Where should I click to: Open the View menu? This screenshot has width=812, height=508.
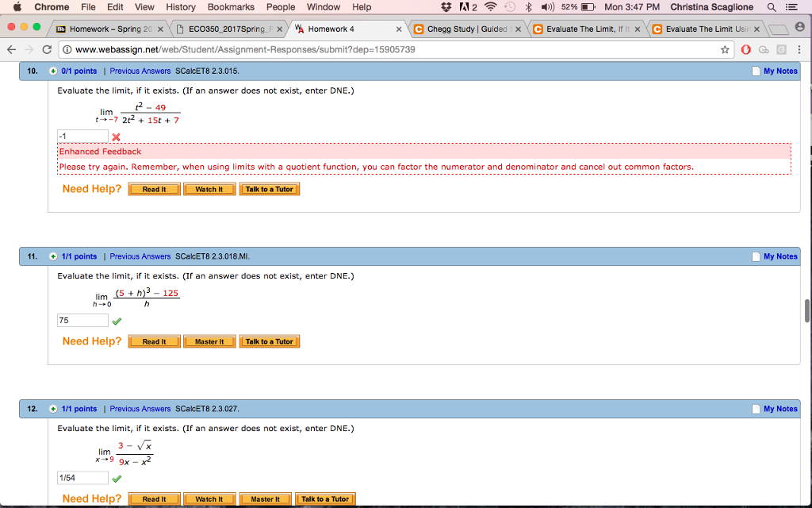point(144,6)
